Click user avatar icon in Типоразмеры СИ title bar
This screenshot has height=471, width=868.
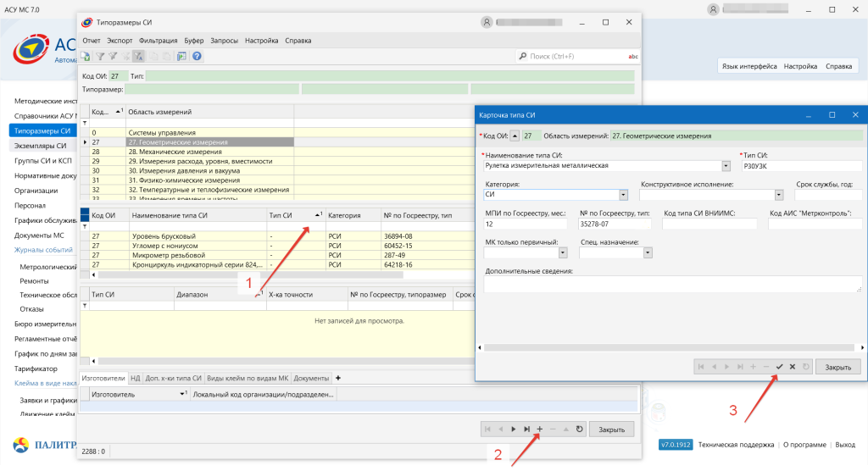click(x=487, y=22)
